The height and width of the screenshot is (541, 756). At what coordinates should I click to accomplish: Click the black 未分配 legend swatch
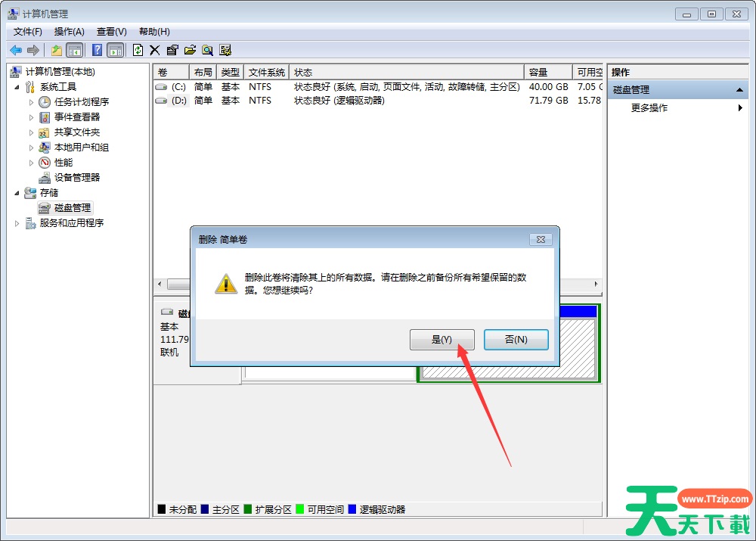(x=162, y=509)
